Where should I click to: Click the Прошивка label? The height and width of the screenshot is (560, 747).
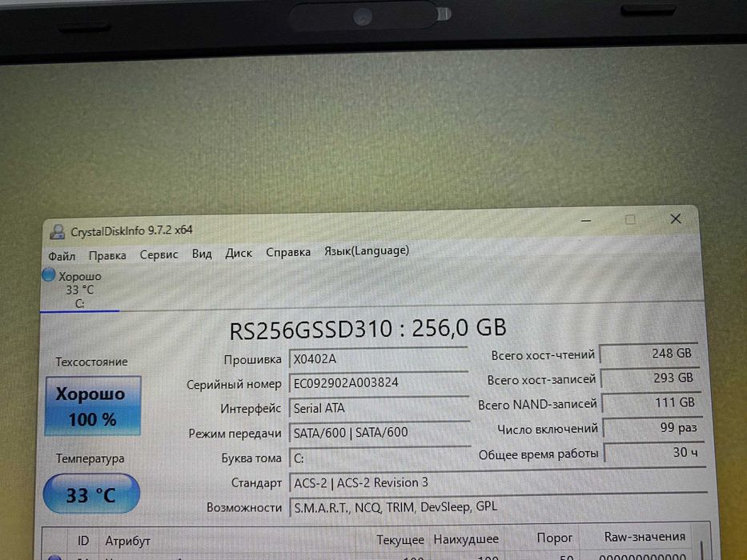(252, 360)
